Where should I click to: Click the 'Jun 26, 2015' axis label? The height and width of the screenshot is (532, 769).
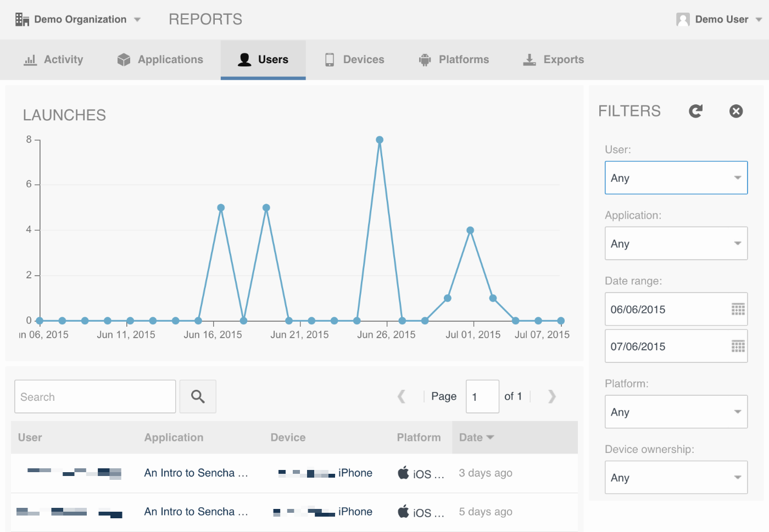tap(386, 334)
